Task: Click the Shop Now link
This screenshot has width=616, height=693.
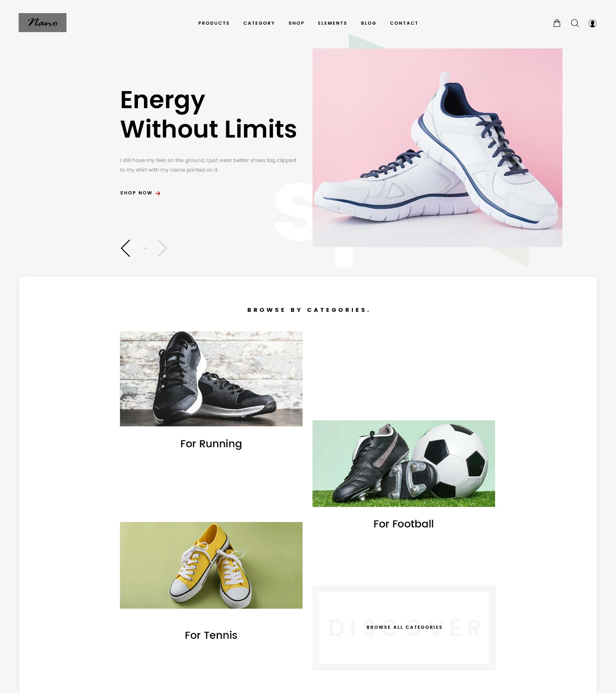Action: pyautogui.click(x=136, y=193)
